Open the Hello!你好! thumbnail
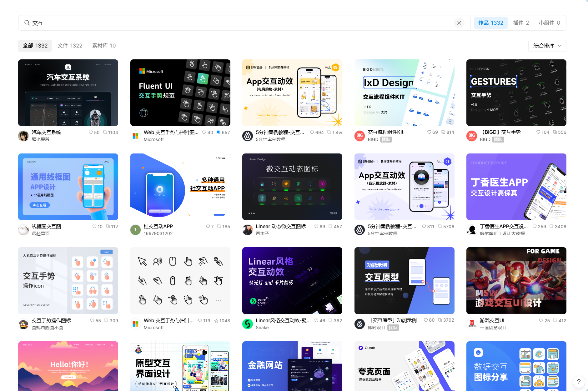Viewport: 588px width, 391px height. pyautogui.click(x=68, y=366)
